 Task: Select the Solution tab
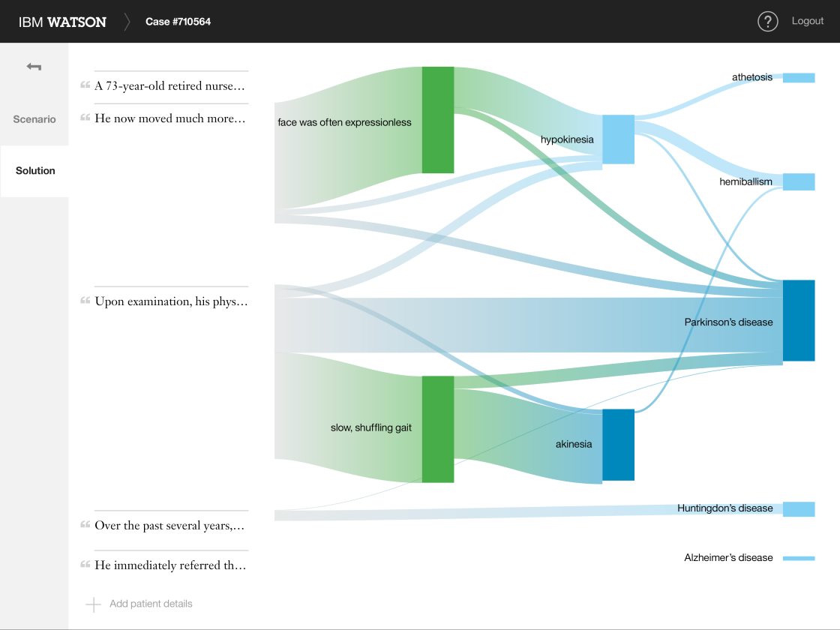(34, 171)
